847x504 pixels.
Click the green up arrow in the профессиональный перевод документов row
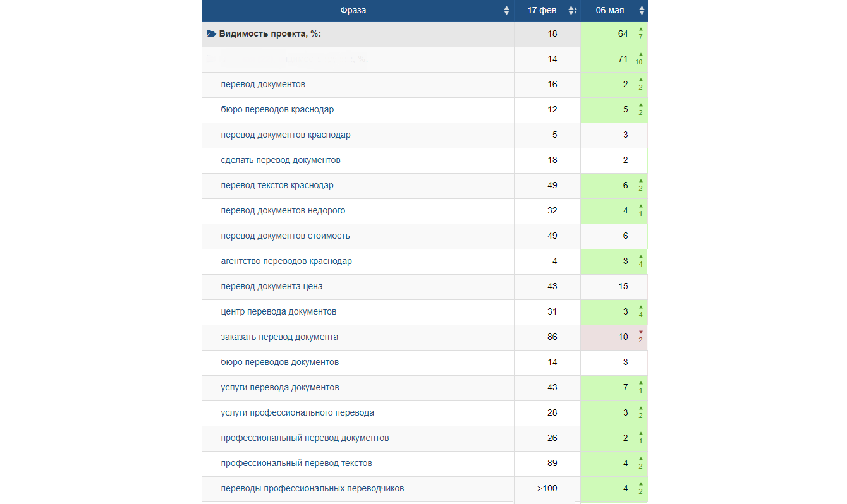coord(640,434)
